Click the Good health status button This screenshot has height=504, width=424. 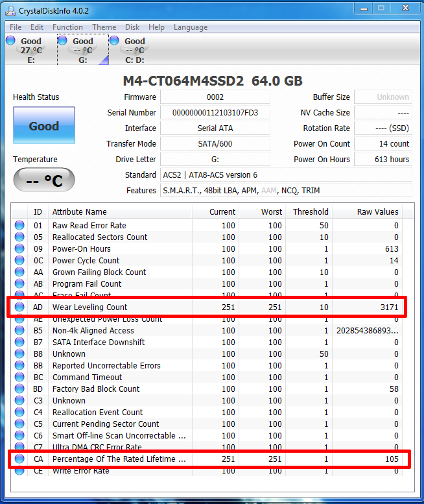[44, 125]
